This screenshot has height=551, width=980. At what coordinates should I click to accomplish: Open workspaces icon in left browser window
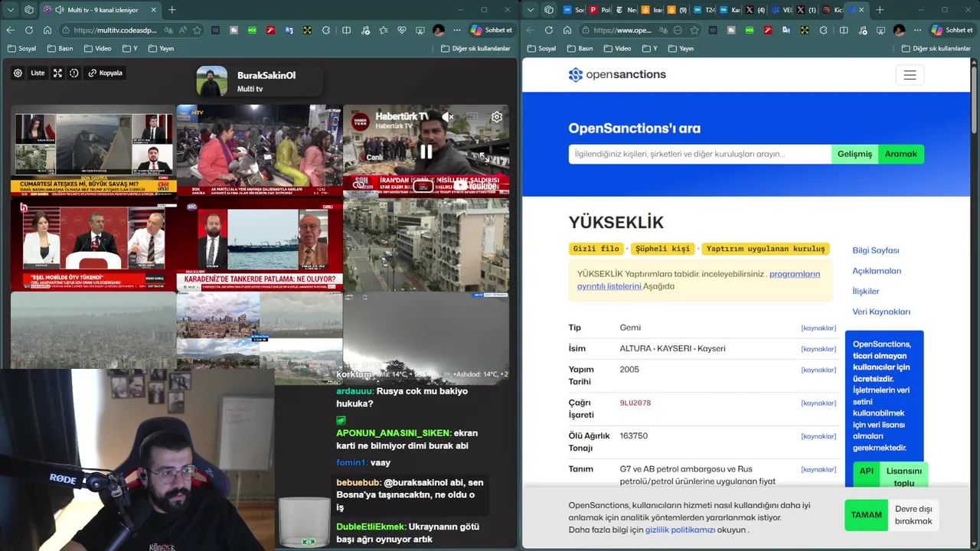tap(29, 10)
